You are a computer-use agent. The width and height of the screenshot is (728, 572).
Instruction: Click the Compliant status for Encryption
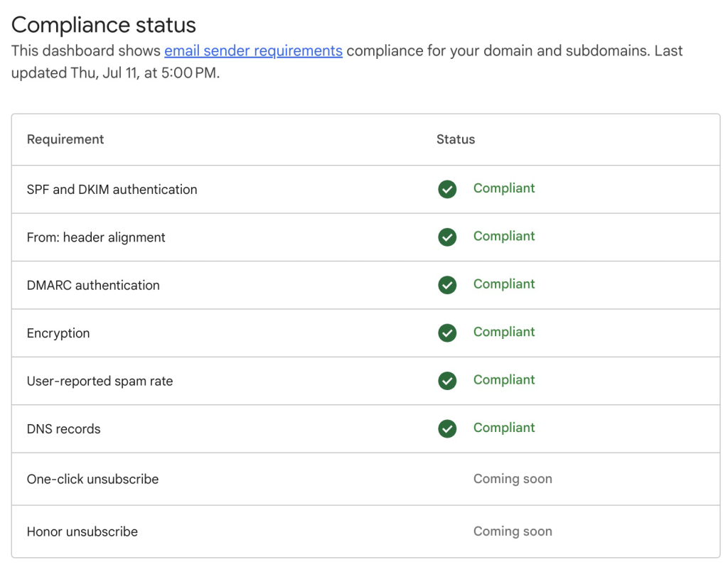tap(504, 332)
